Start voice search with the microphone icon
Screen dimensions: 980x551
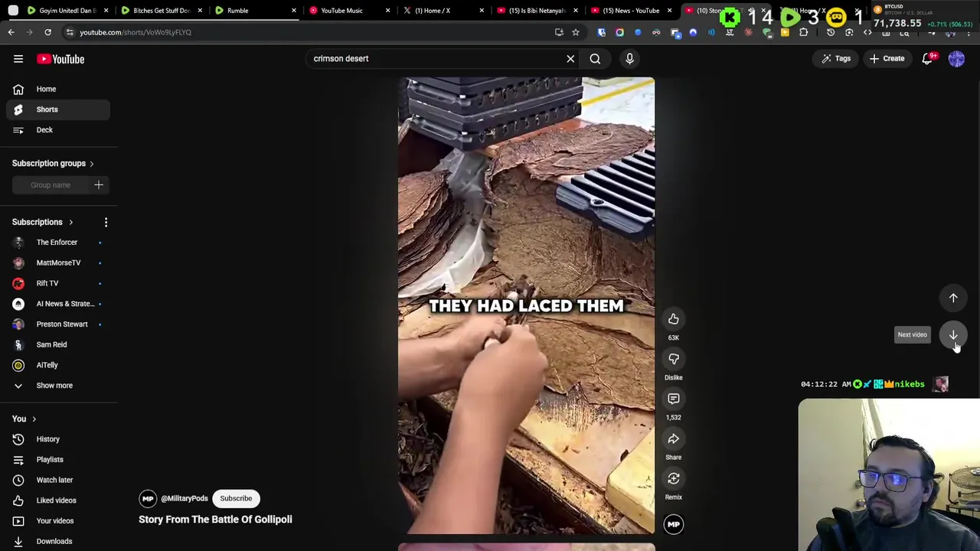(629, 59)
